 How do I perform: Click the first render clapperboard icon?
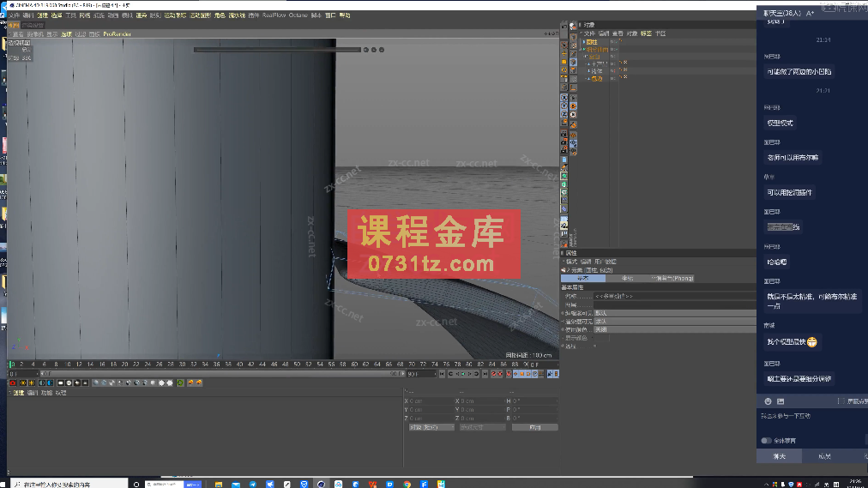point(564,133)
